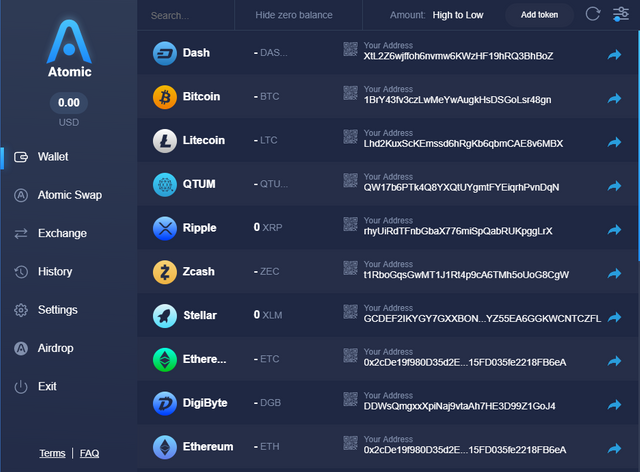Image resolution: width=640 pixels, height=472 pixels.
Task: Open Settings from sidebar
Action: [45, 310]
